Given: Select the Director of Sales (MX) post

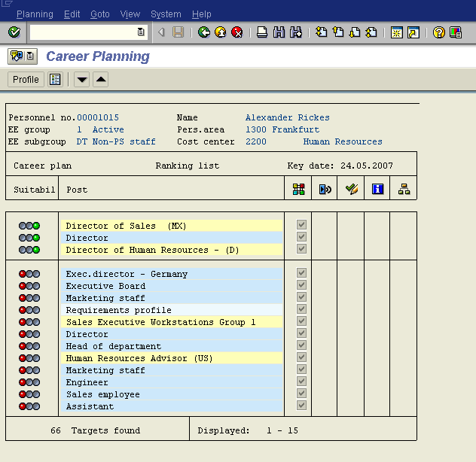Looking at the screenshot, I should tap(172, 226).
